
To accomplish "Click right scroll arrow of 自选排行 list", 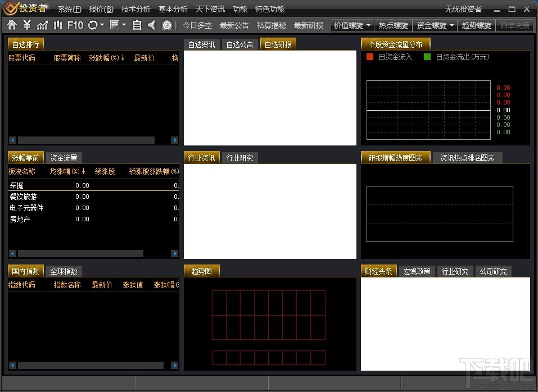I will tap(175, 140).
